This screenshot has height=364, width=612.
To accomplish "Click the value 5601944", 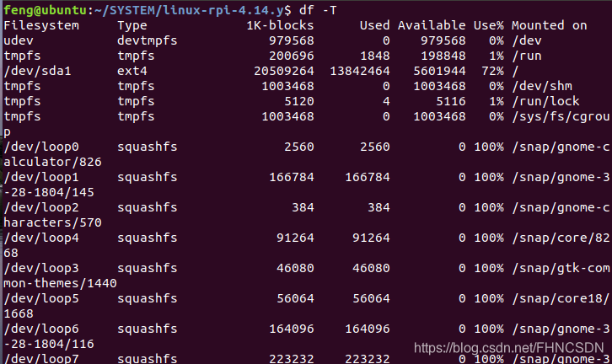I will 439,72.
